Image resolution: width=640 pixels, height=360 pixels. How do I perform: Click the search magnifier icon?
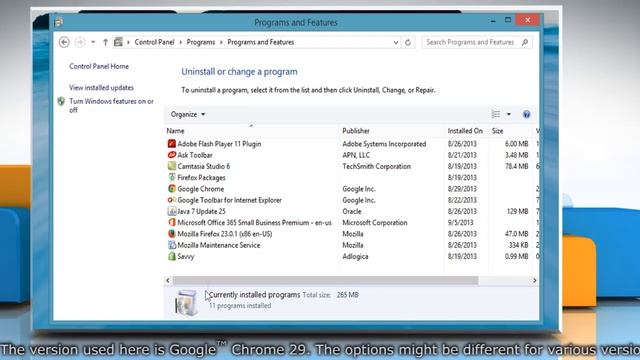click(525, 42)
